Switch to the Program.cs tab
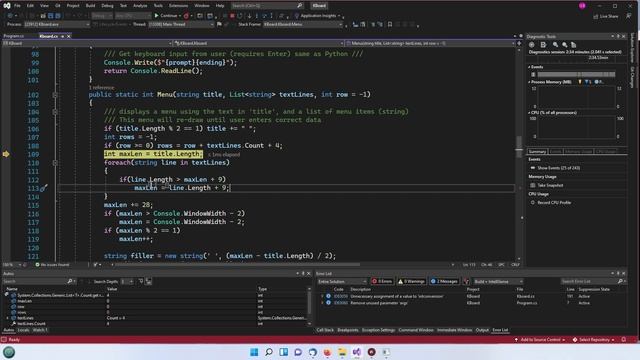Image resolution: width=640 pixels, height=360 pixels. pos(13,36)
